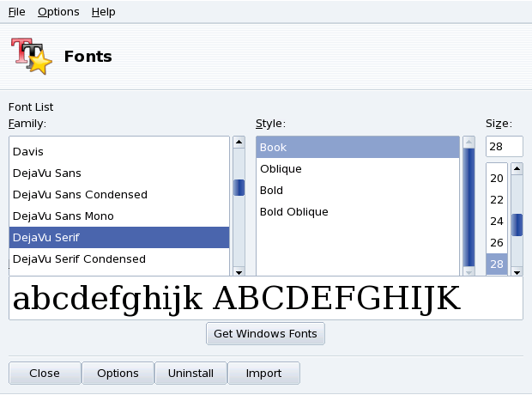The width and height of the screenshot is (532, 395).
Task: Choose Davis font family
Action: click(x=28, y=151)
